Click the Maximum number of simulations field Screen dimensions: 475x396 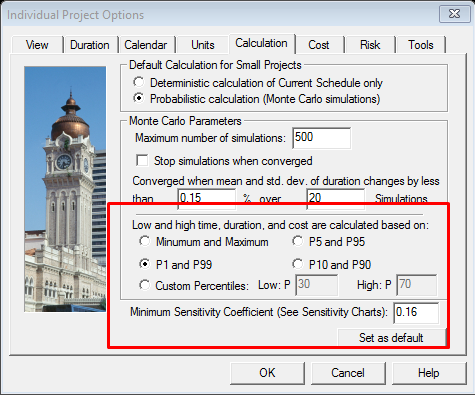(322, 138)
